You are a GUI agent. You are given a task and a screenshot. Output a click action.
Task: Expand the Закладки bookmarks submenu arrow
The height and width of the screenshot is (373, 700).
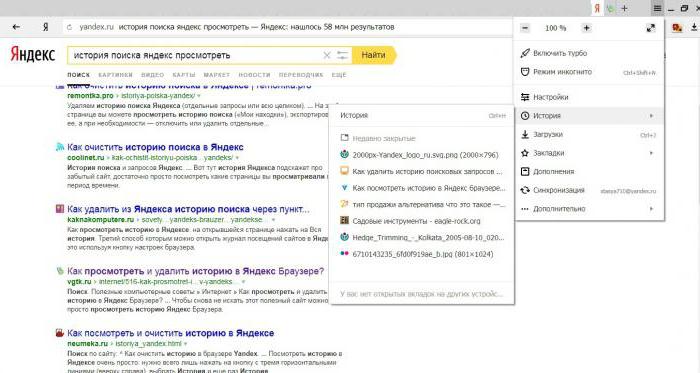(x=651, y=153)
